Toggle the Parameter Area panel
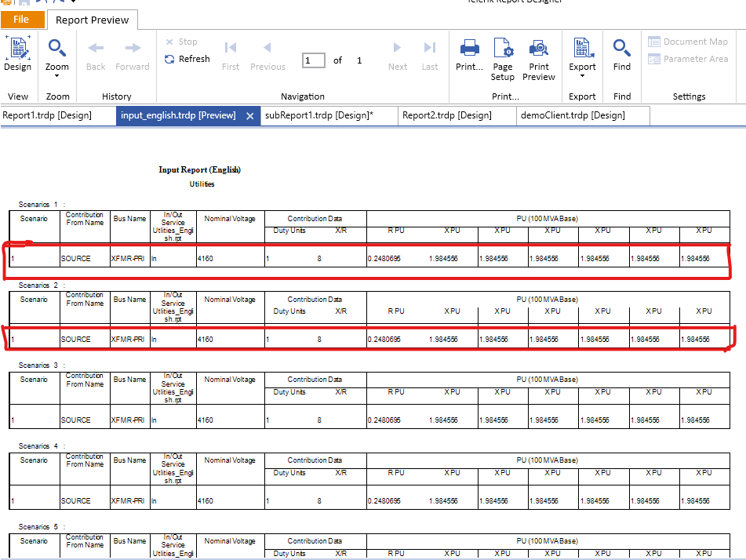The image size is (746, 560). click(688, 59)
